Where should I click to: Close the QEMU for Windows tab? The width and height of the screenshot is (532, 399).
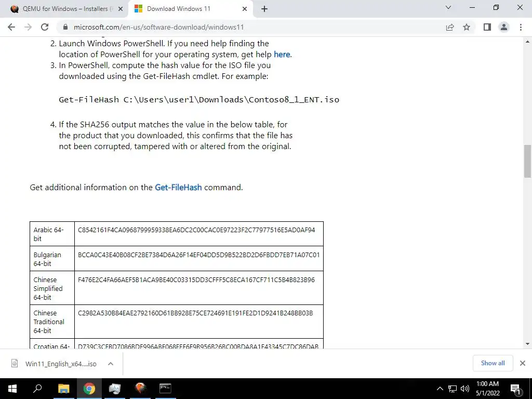121,9
